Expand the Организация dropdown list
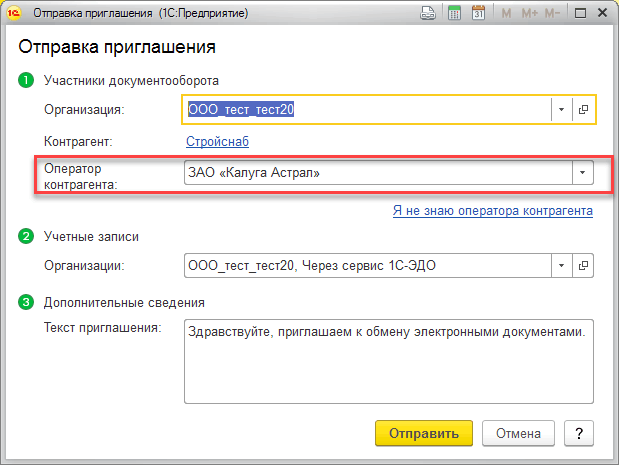The height and width of the screenshot is (465, 619). pyautogui.click(x=561, y=109)
